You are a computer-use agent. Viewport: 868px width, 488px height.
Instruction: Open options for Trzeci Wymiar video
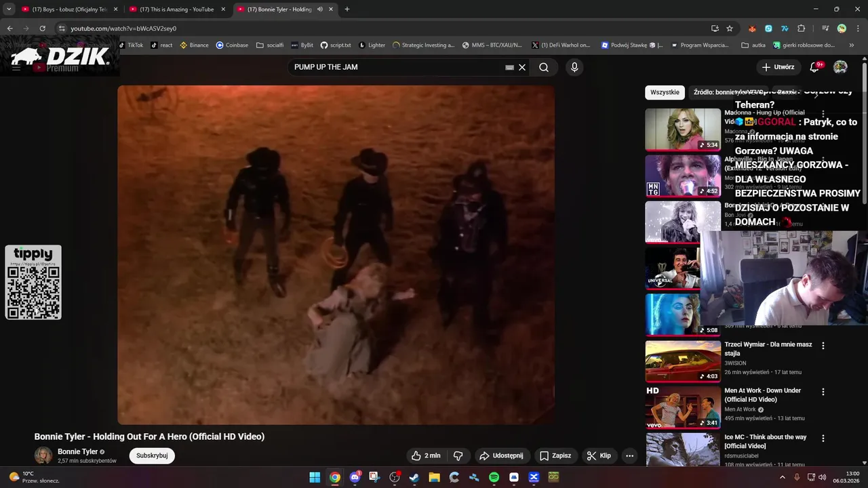(x=823, y=346)
